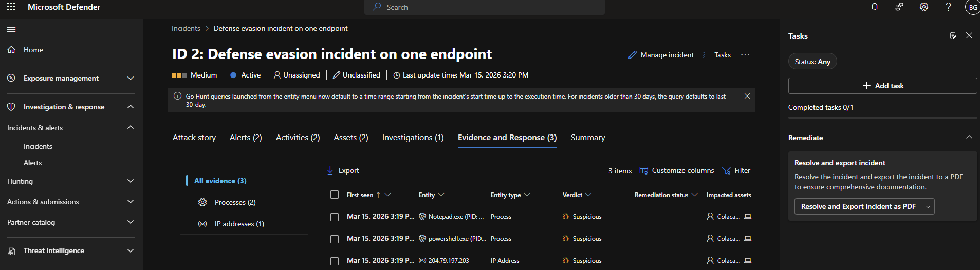Toggle the select-all evidence checkbox
The image size is (980, 270).
tap(335, 195)
